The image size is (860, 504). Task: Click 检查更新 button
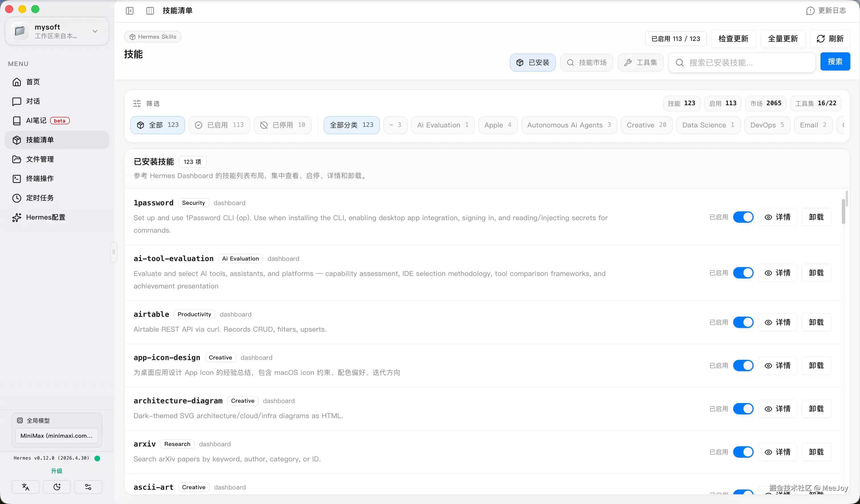click(x=733, y=39)
